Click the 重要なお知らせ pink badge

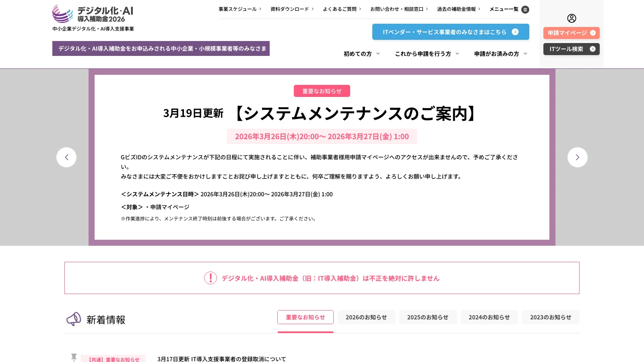[x=322, y=91]
